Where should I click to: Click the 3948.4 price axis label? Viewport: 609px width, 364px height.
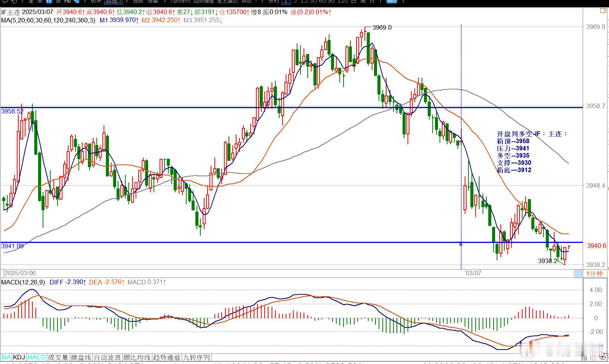click(595, 185)
